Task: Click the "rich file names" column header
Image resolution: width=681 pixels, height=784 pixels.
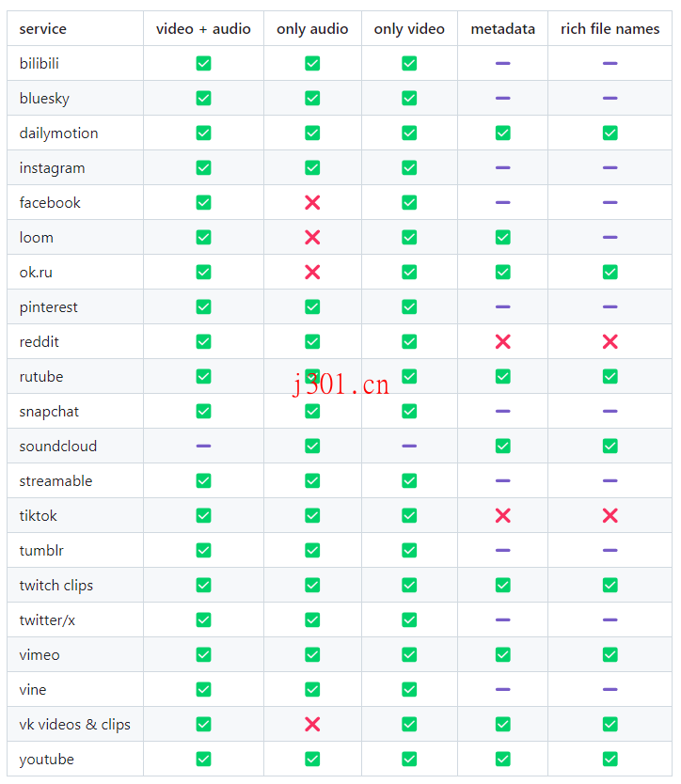Action: pyautogui.click(x=610, y=29)
